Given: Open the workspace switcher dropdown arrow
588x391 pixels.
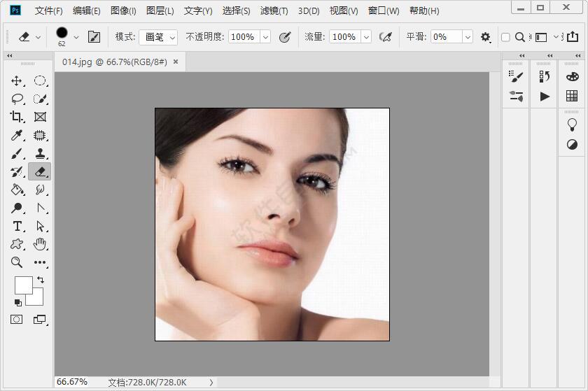Looking at the screenshot, I should (x=556, y=37).
